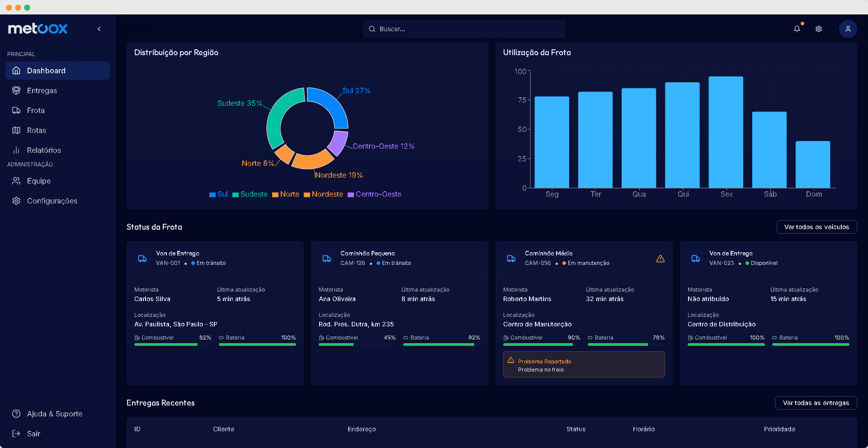Screen dimensions: 868x448
Task: Click the Equipe people icon
Action: click(16, 181)
